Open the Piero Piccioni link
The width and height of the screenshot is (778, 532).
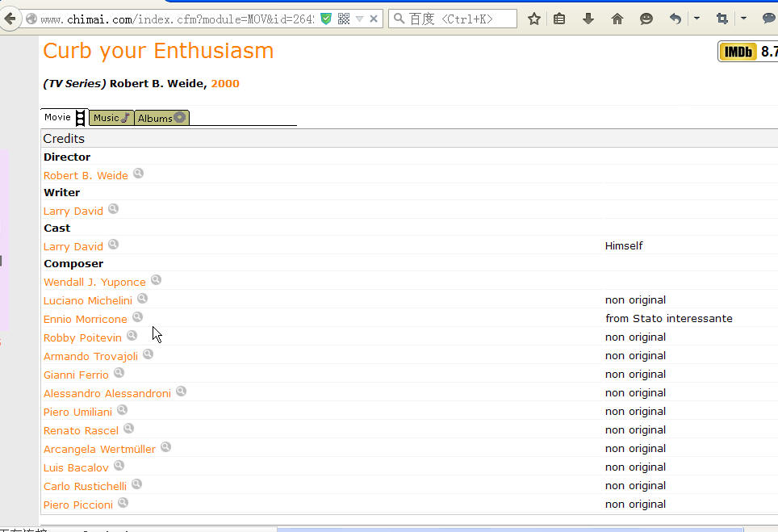click(78, 505)
